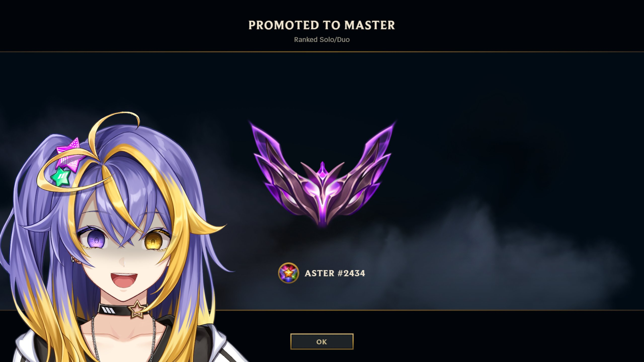This screenshot has width=644, height=362.
Task: Click the PROMOTED TO MASTER heading
Action: pyautogui.click(x=322, y=25)
